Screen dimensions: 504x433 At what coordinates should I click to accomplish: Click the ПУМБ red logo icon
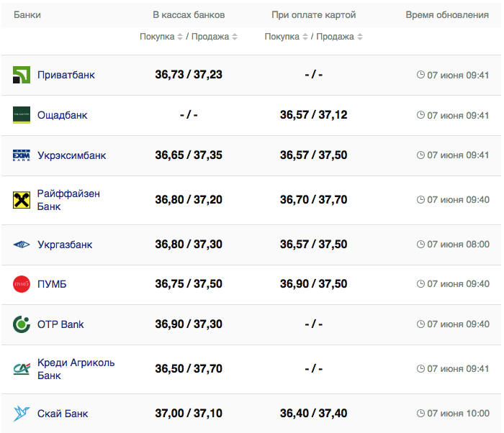click(22, 284)
